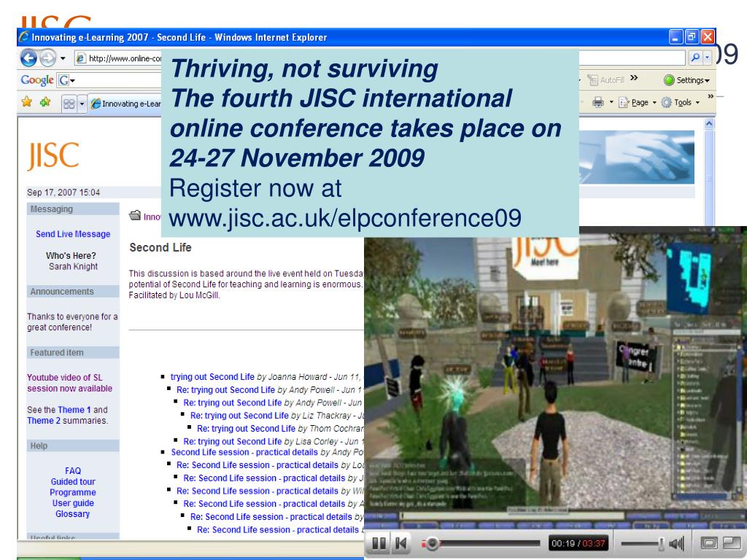Pause the Second Life video
The height and width of the screenshot is (560, 747).
pyautogui.click(x=379, y=542)
